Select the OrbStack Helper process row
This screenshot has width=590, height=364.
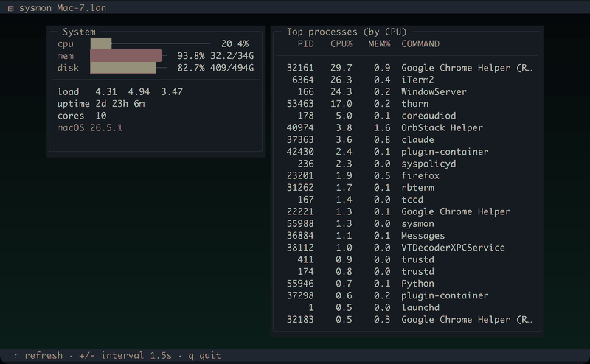pos(407,128)
